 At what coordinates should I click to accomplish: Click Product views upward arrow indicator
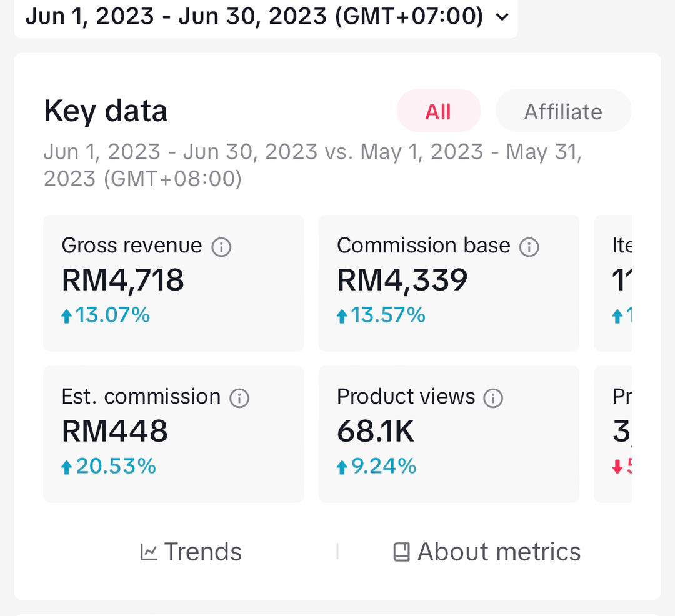click(x=342, y=467)
